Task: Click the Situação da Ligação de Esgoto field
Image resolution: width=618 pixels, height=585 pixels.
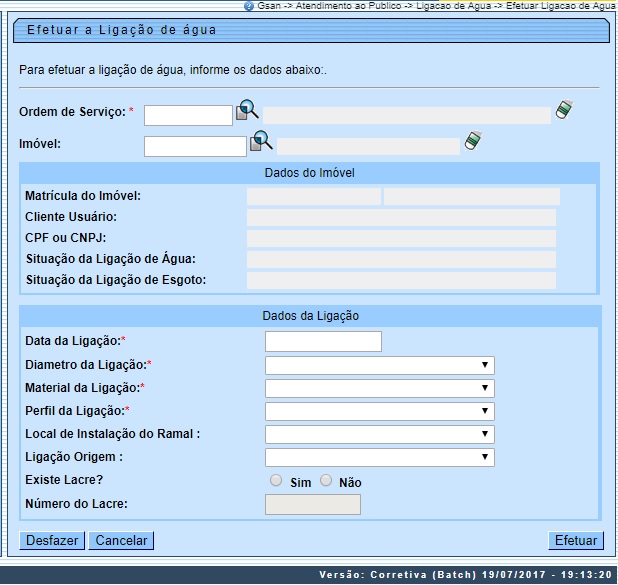Action: coord(401,280)
